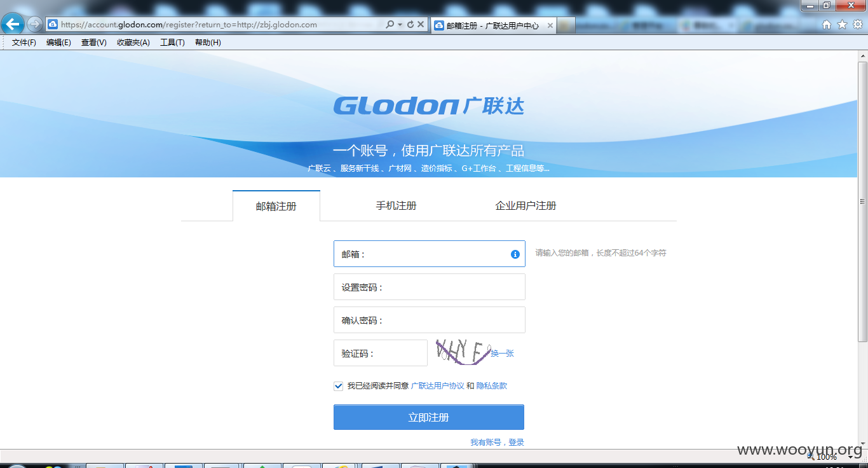Select the 邮箱注册 tab
This screenshot has width=868, height=468.
(x=276, y=206)
